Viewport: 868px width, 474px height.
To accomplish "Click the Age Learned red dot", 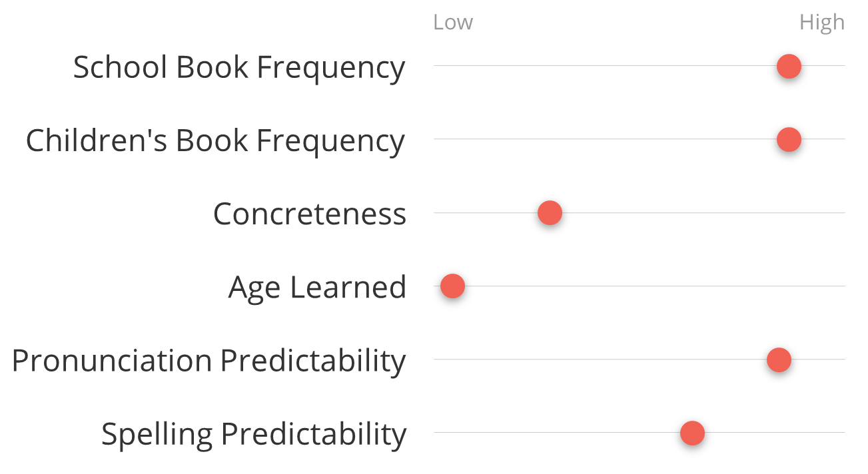I will click(x=452, y=286).
